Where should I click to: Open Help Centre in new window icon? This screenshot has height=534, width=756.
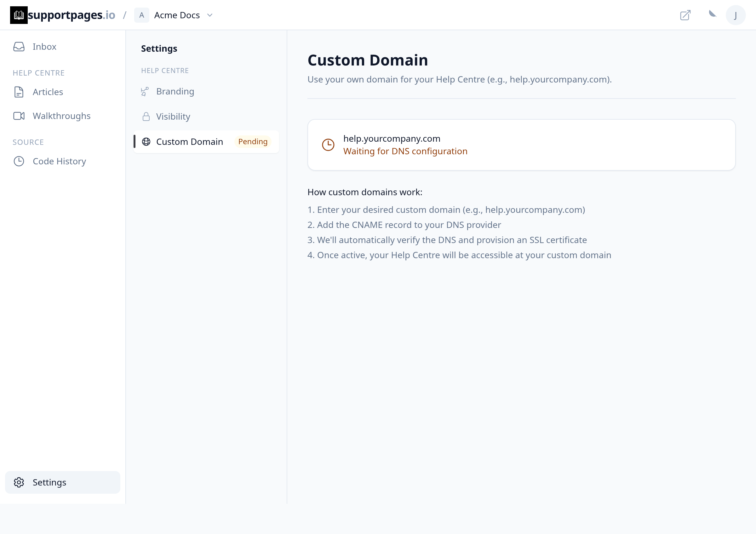685,15
